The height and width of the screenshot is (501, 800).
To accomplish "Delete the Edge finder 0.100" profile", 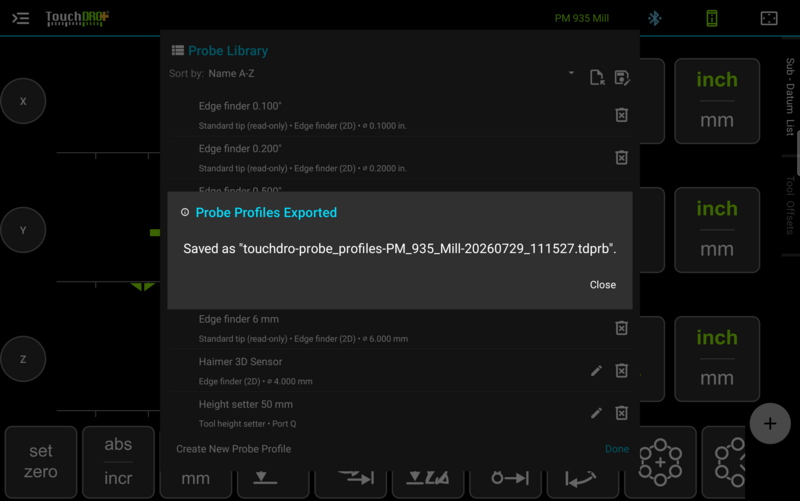I will click(621, 115).
